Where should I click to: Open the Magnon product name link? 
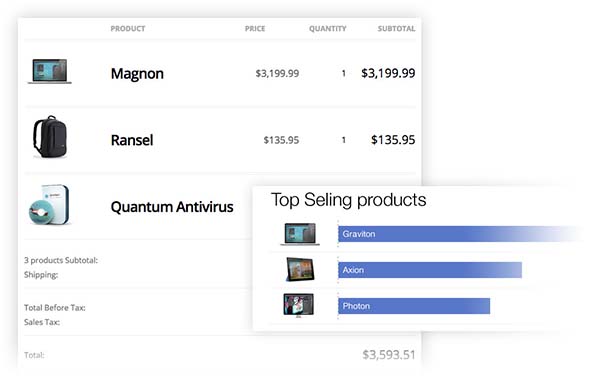pos(137,74)
